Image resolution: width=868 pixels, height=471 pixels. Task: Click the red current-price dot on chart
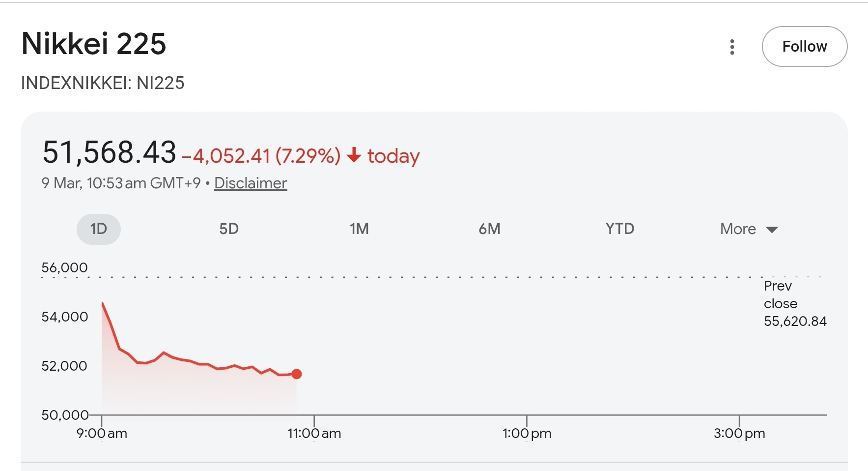pyautogui.click(x=297, y=374)
